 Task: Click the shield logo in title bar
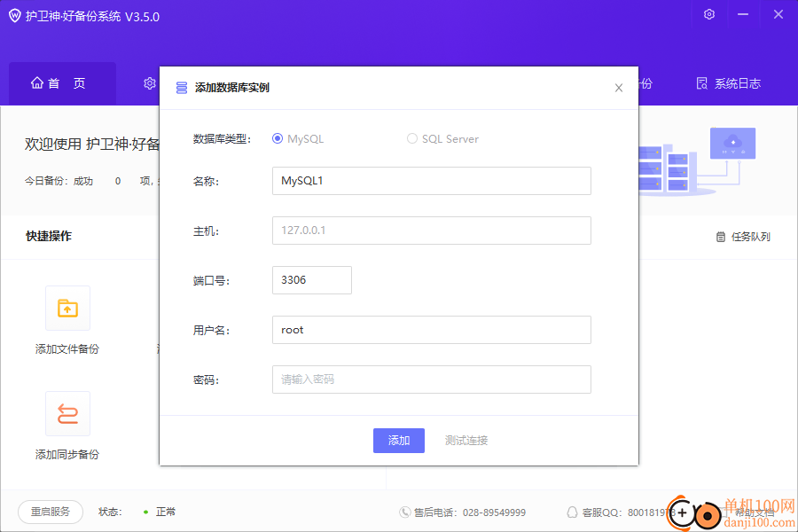15,16
